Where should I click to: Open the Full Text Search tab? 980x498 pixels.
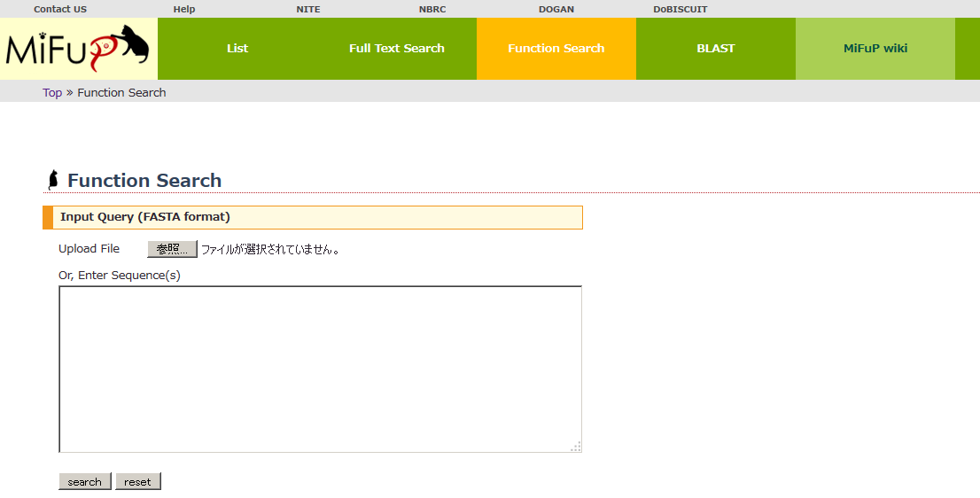[x=397, y=49]
